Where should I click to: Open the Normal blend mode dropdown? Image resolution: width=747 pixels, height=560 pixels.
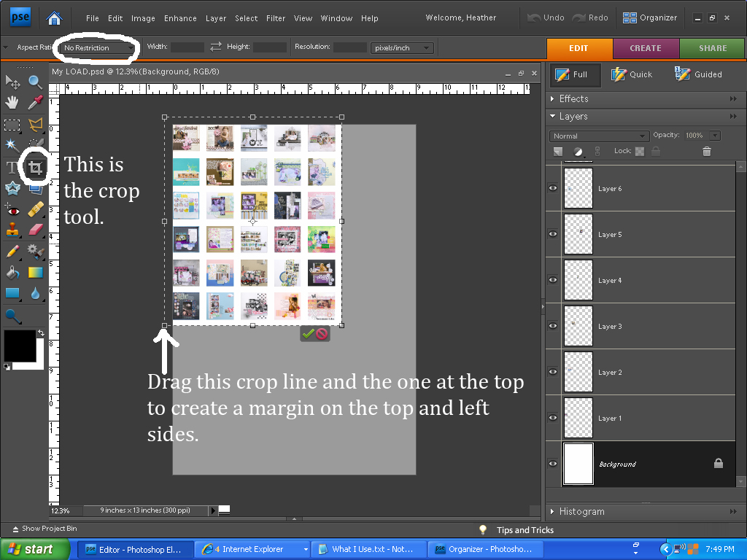[x=642, y=136]
